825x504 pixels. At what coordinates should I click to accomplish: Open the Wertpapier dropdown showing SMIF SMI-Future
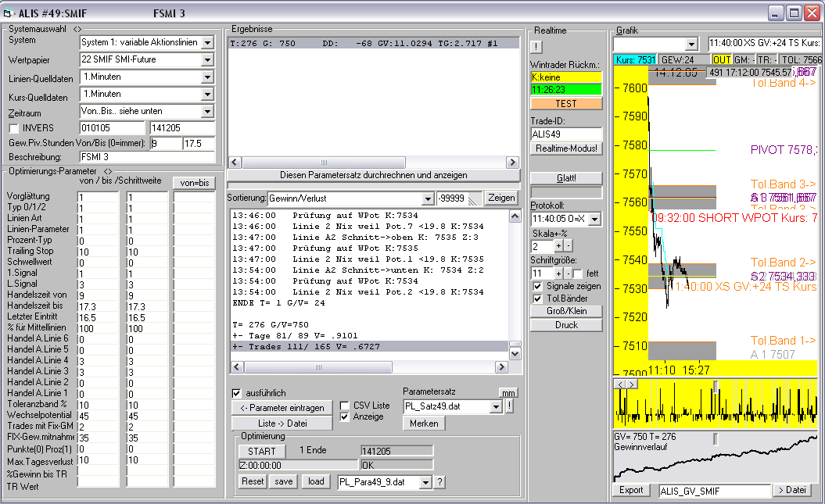click(207, 59)
